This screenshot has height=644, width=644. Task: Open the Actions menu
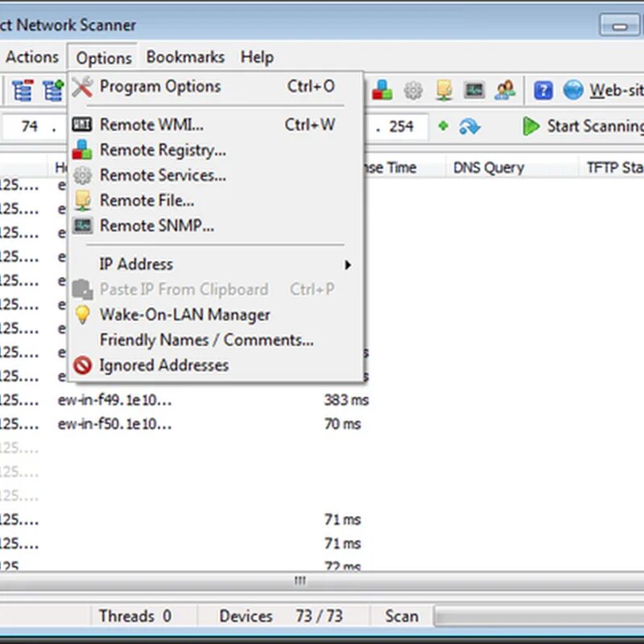point(32,57)
